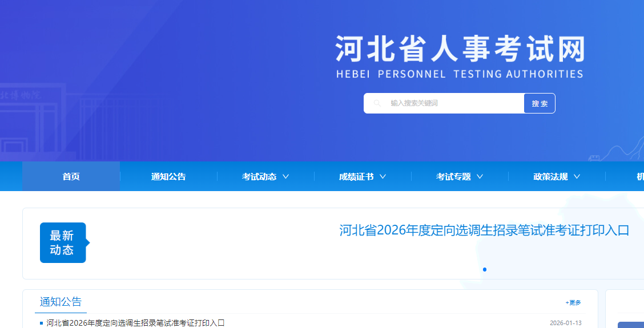The image size is (644, 328).
Task: Expand the chevron next to 成绩证书
Action: (383, 177)
